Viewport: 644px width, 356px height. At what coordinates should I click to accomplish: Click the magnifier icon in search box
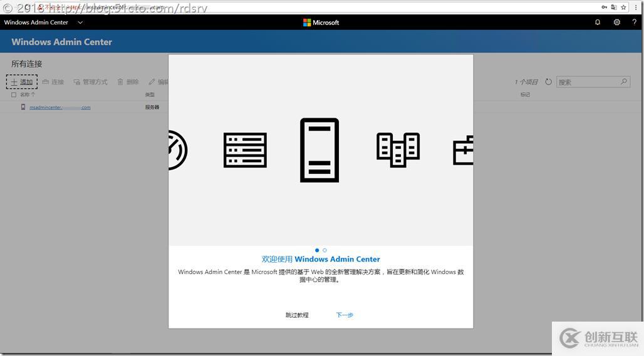623,81
